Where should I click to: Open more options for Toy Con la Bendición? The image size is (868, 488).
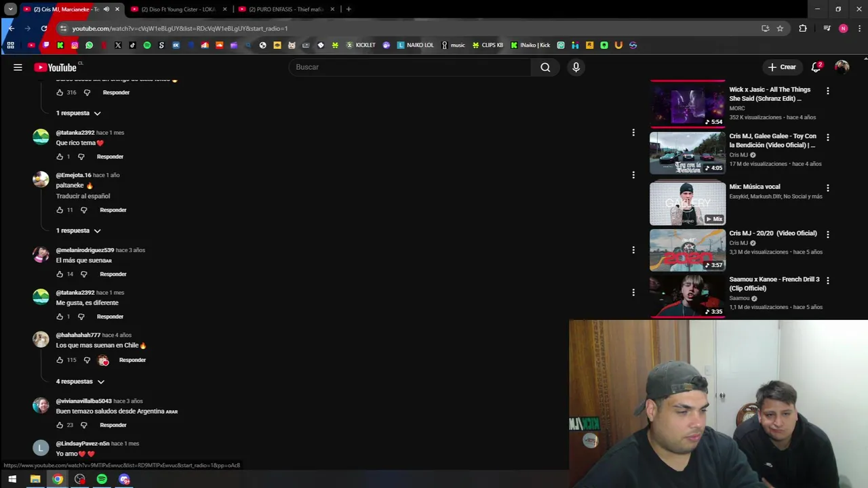pos(827,137)
